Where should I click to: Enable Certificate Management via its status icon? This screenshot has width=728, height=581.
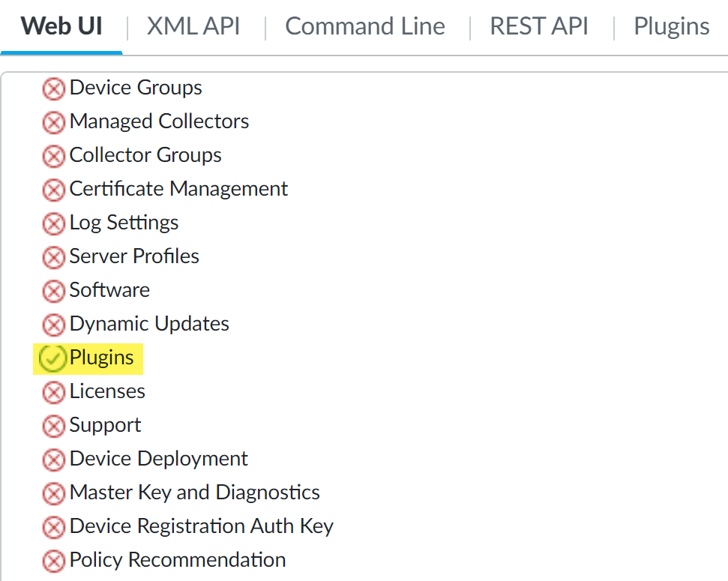click(x=53, y=190)
